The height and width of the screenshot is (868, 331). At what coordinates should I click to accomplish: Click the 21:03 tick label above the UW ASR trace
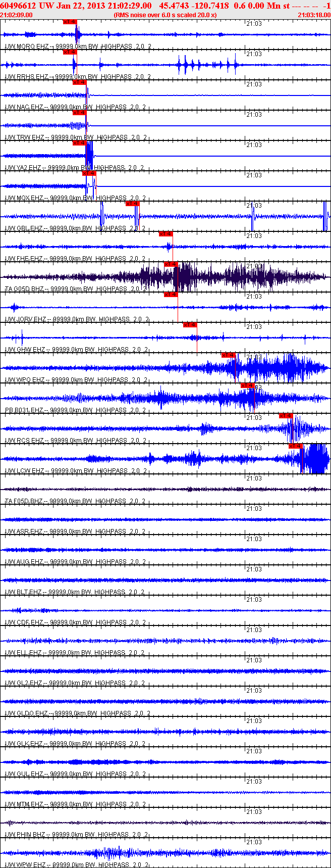click(254, 509)
